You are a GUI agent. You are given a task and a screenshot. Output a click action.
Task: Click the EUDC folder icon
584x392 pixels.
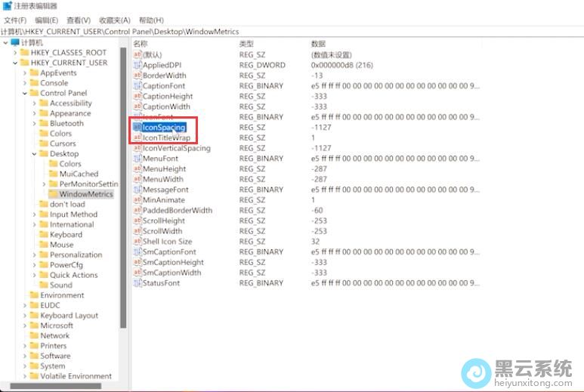tap(34, 305)
